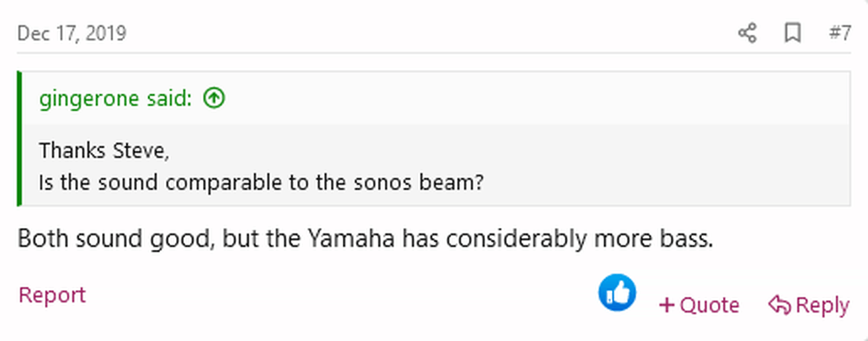Bookmark this post with the bookmark icon
The image size is (868, 341).
pos(792,33)
